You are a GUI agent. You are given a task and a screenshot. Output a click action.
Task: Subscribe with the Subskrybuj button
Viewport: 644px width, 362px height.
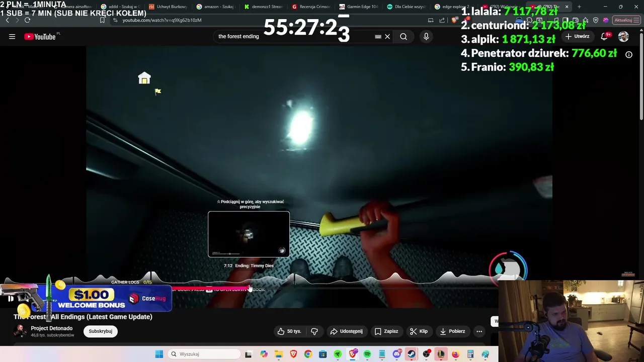101,331
